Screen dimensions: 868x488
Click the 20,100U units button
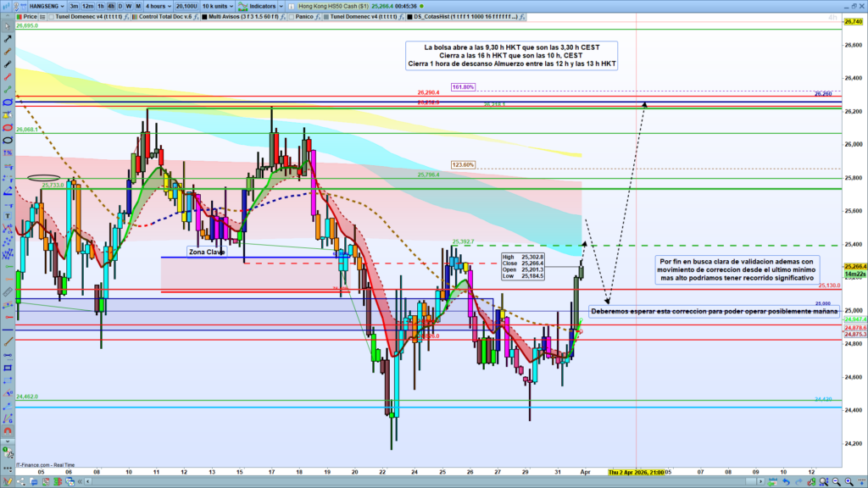tap(184, 5)
